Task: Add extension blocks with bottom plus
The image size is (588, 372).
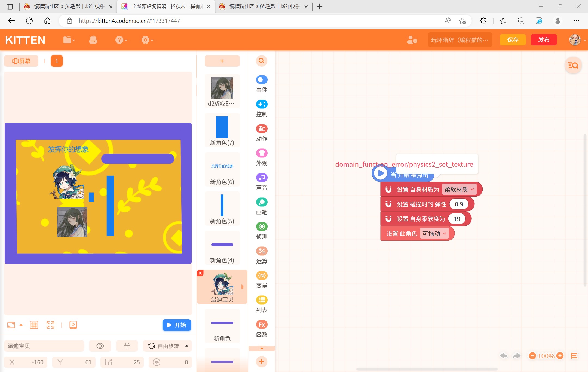Action: 262,362
